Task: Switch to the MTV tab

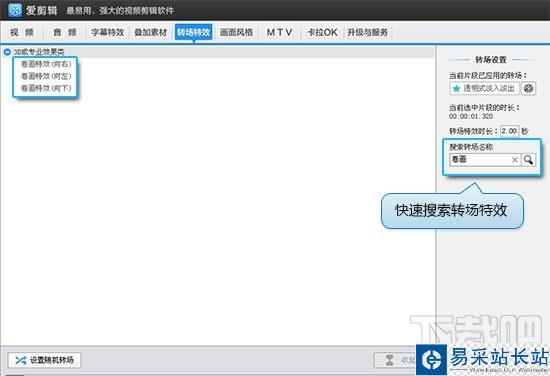Action: coord(280,33)
